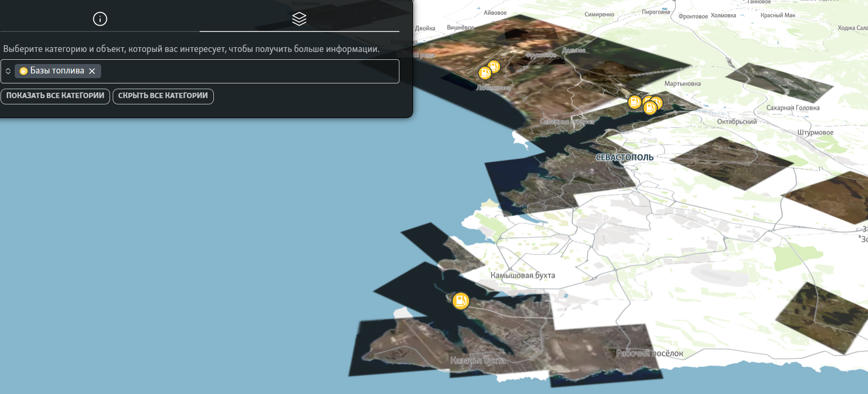Switch to the layers tab icon

pyautogui.click(x=299, y=19)
